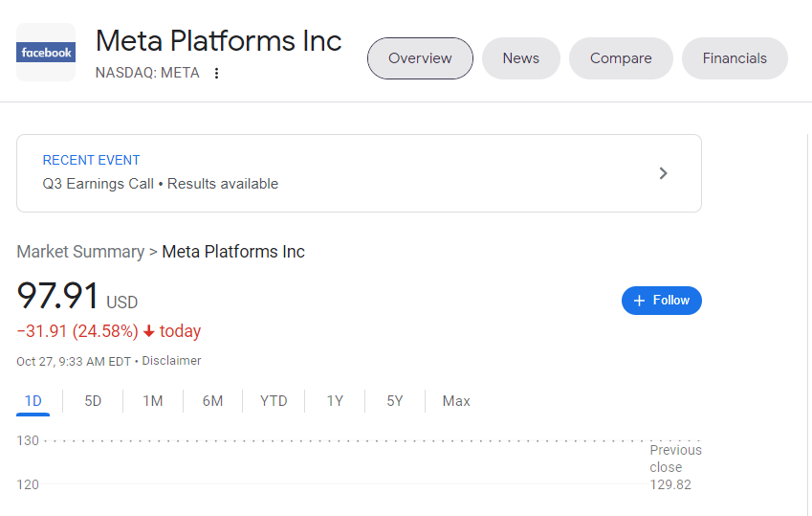Click the Market Summary breadcrumb link
The height and width of the screenshot is (516, 812).
click(x=80, y=252)
